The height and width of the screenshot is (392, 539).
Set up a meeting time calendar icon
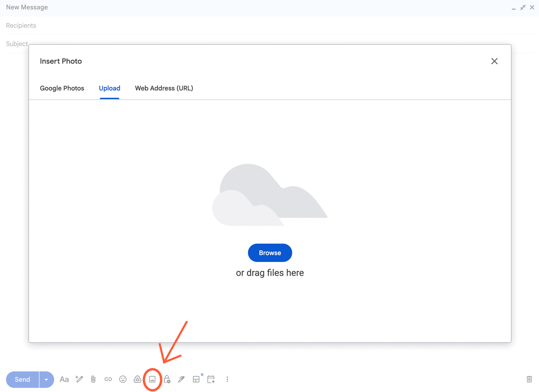211,379
